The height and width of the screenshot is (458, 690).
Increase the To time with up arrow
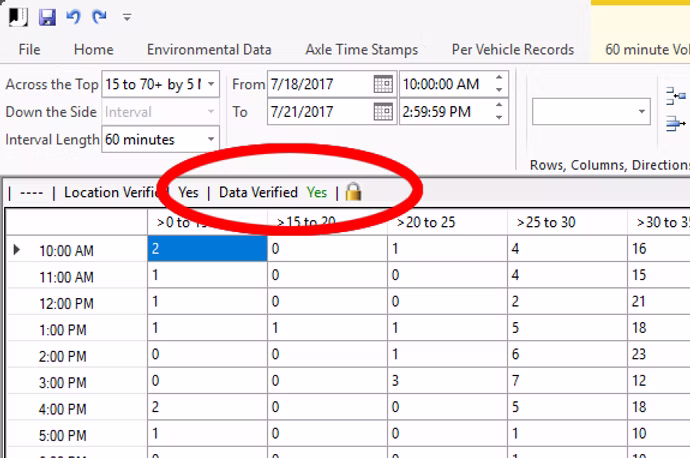(x=499, y=106)
